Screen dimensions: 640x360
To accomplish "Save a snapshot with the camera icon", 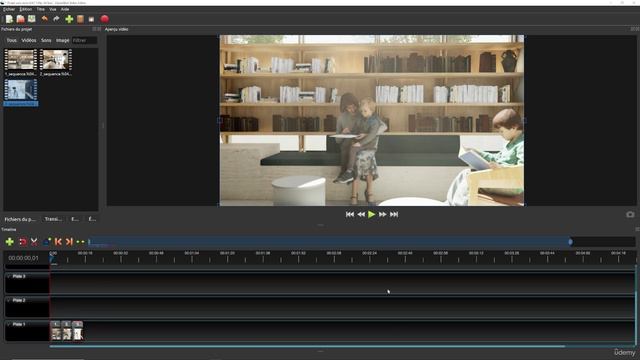I will pos(630,214).
